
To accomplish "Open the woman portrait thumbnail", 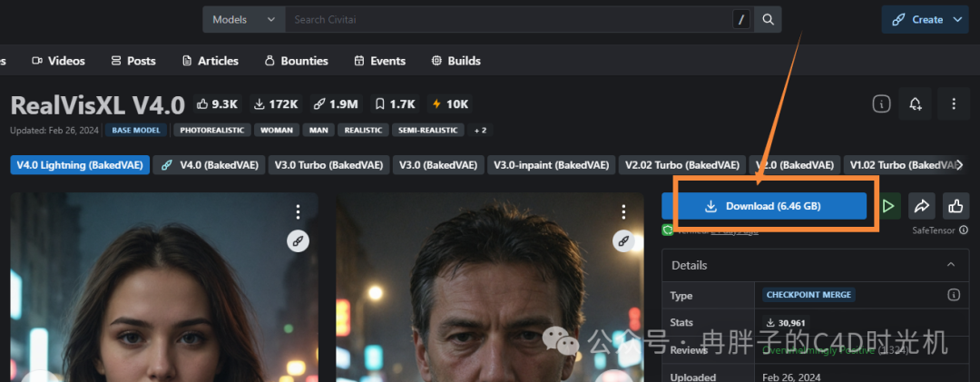I will (x=163, y=288).
